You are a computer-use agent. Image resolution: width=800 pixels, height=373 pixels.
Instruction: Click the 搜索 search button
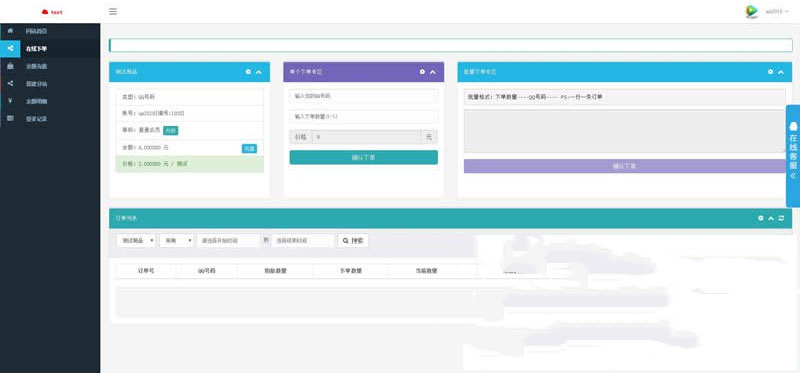(x=353, y=240)
